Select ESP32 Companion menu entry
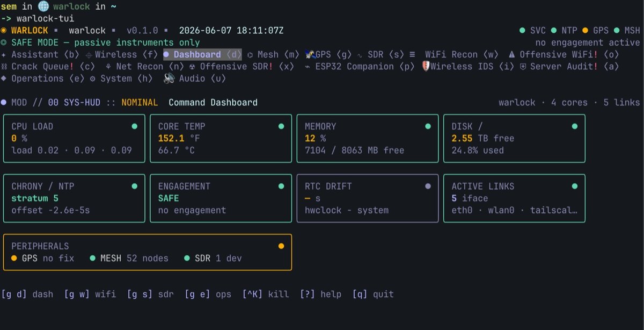This screenshot has width=644, height=330. click(x=361, y=66)
